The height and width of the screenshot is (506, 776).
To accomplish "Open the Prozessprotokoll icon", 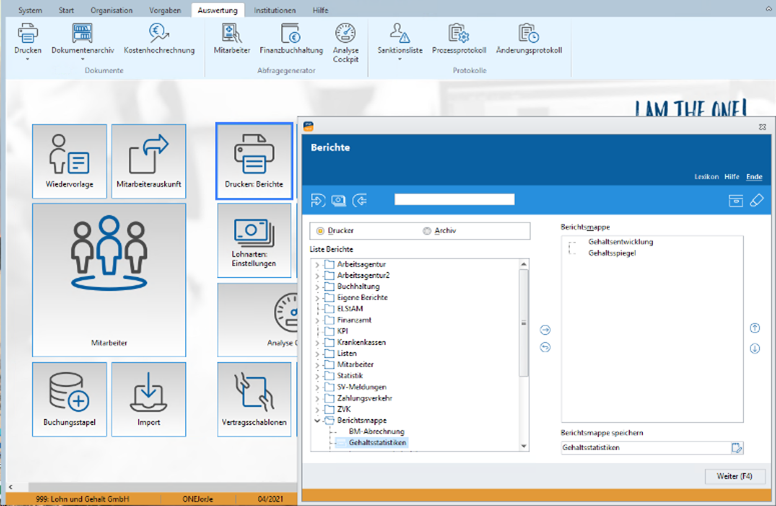I will pos(459,34).
